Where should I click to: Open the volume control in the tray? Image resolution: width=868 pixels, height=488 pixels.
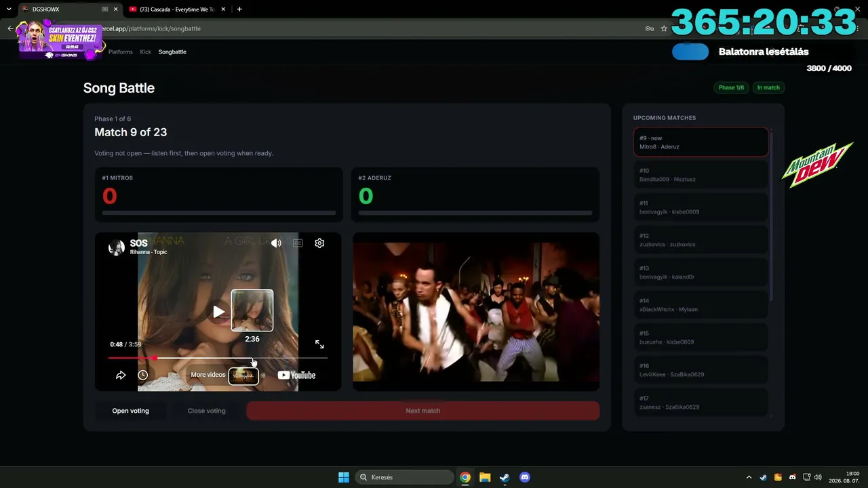point(818,477)
